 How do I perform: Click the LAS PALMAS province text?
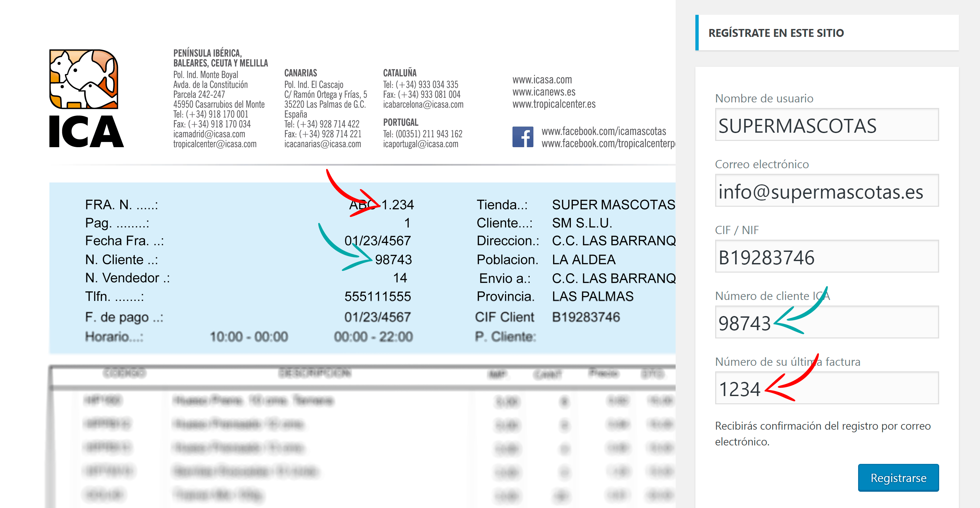[593, 296]
